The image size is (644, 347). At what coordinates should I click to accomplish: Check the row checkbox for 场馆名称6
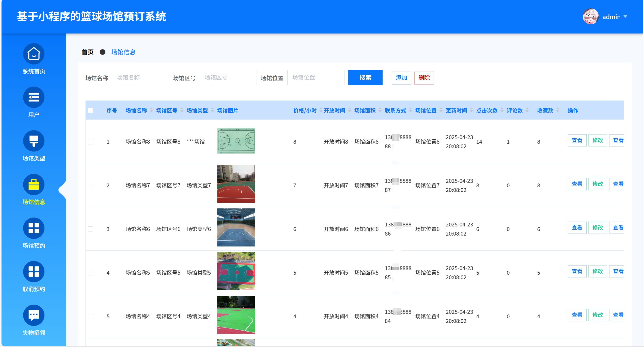(90, 229)
